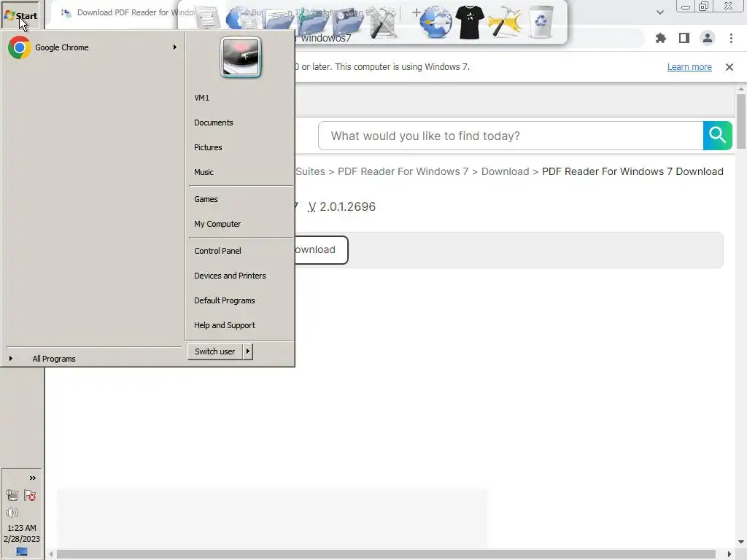Click the horizontal scrollbar at the bottom
This screenshot has width=747, height=560.
coord(386,554)
